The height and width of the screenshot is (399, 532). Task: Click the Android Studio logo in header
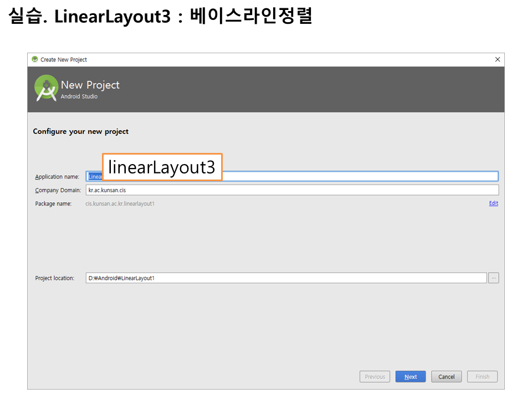point(46,88)
